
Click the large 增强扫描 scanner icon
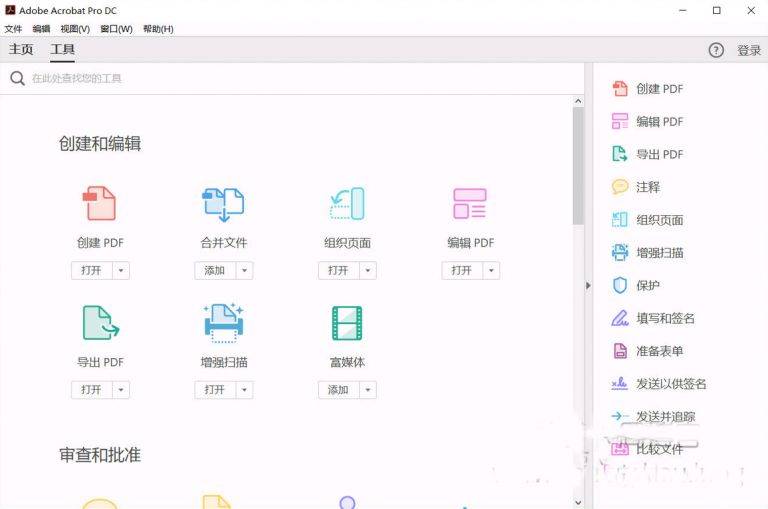tap(223, 322)
